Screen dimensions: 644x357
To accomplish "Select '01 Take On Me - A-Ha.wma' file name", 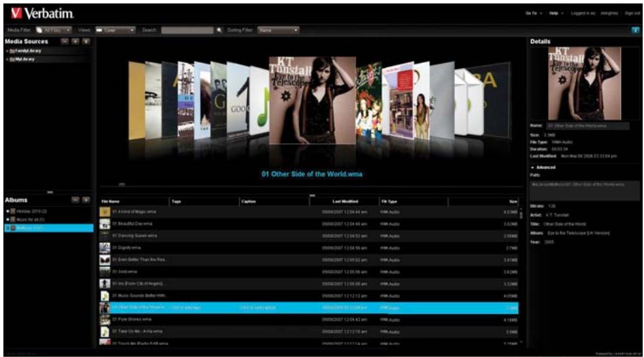I will point(137,331).
